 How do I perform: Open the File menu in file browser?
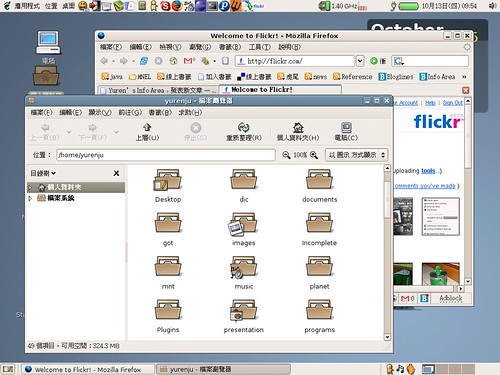coord(41,113)
